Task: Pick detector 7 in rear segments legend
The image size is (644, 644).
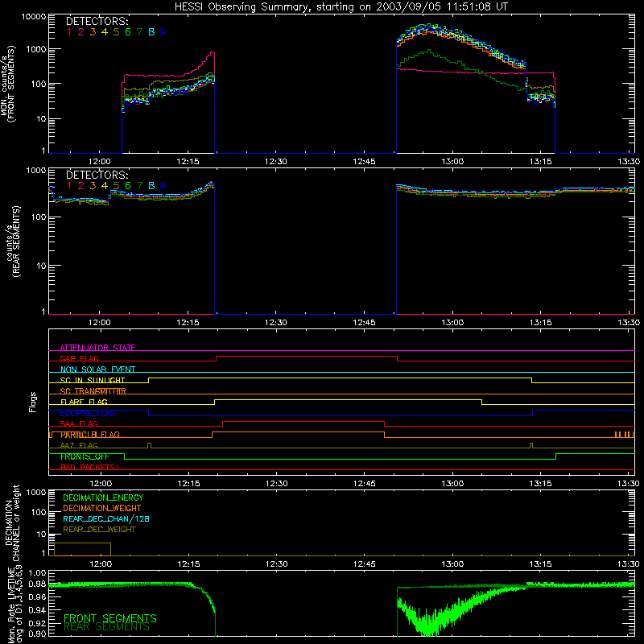Action: 139,186
